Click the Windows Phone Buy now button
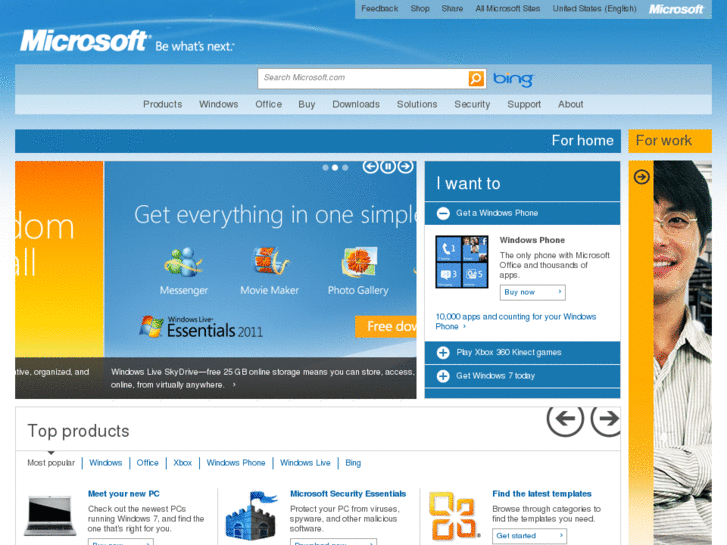Screen dimensions: 727x545 coord(532,292)
